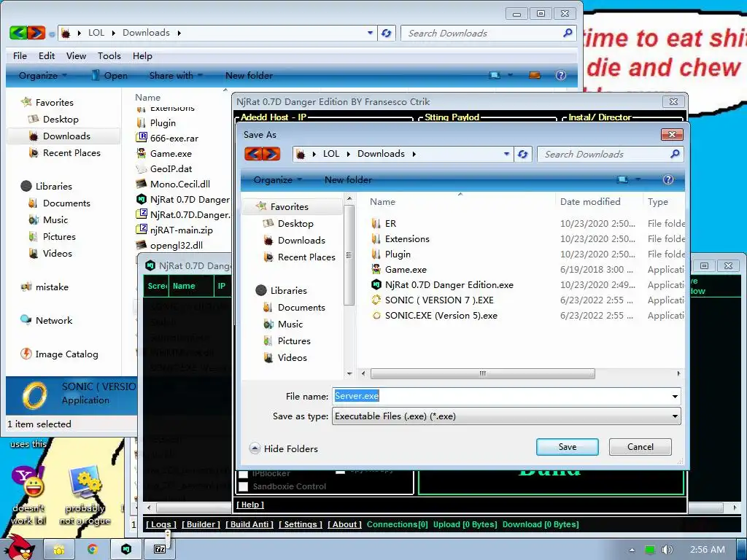
Task: Show hidden tray icons arrow
Action: click(632, 550)
